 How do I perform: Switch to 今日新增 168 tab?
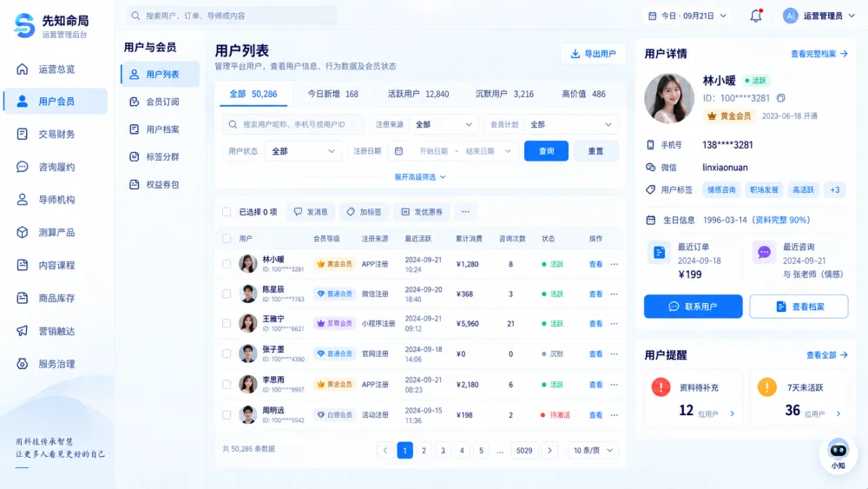click(x=332, y=94)
